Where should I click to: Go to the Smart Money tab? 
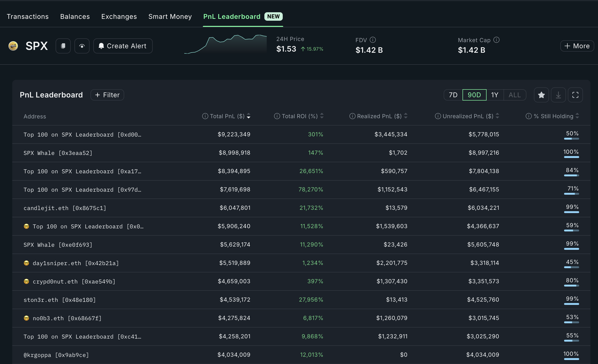point(170,16)
